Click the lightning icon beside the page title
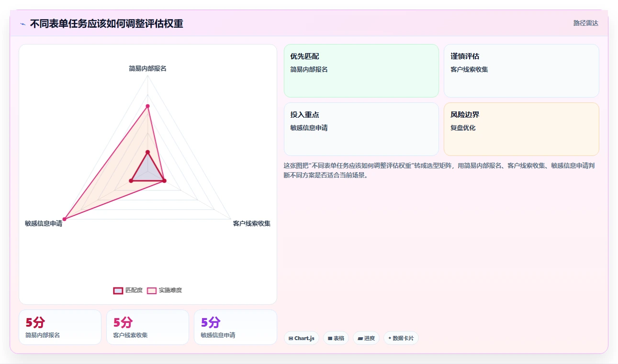 click(22, 24)
